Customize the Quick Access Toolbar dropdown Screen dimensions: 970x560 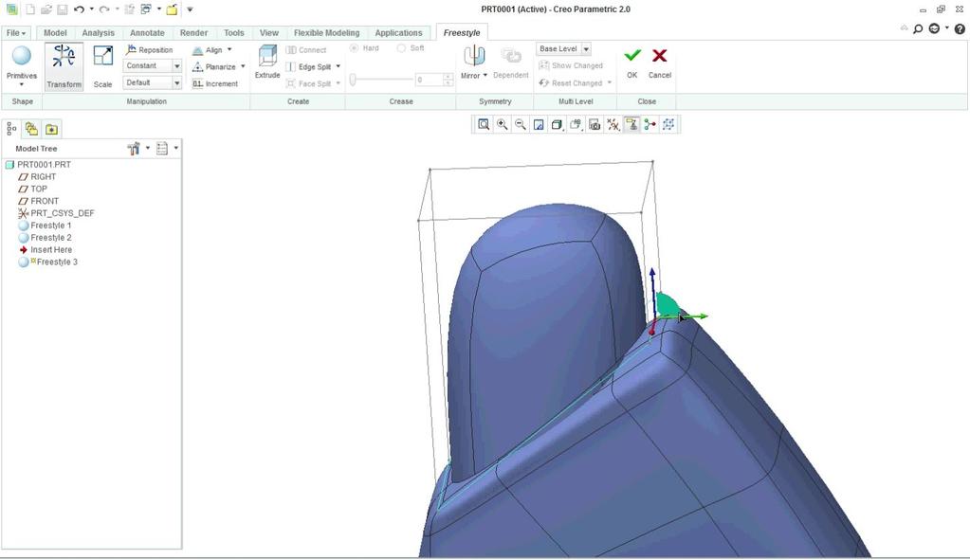(190, 9)
